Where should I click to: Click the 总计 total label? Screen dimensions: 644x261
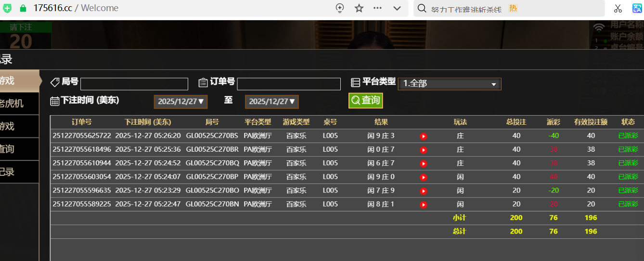tap(459, 231)
